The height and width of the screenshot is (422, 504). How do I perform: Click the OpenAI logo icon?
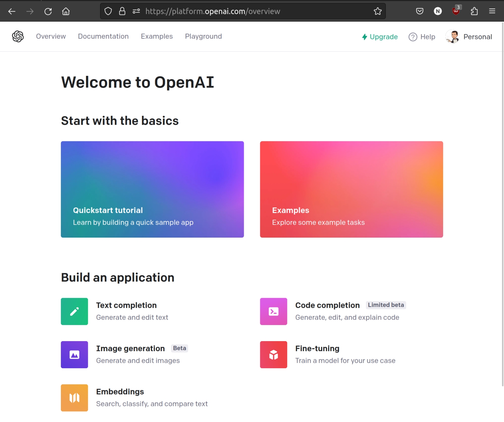(18, 37)
